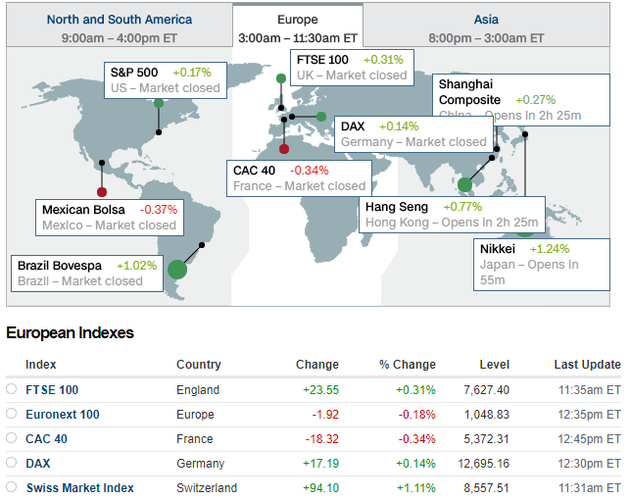Select the CAC 40 row radio button
630x500 pixels.
(11, 439)
